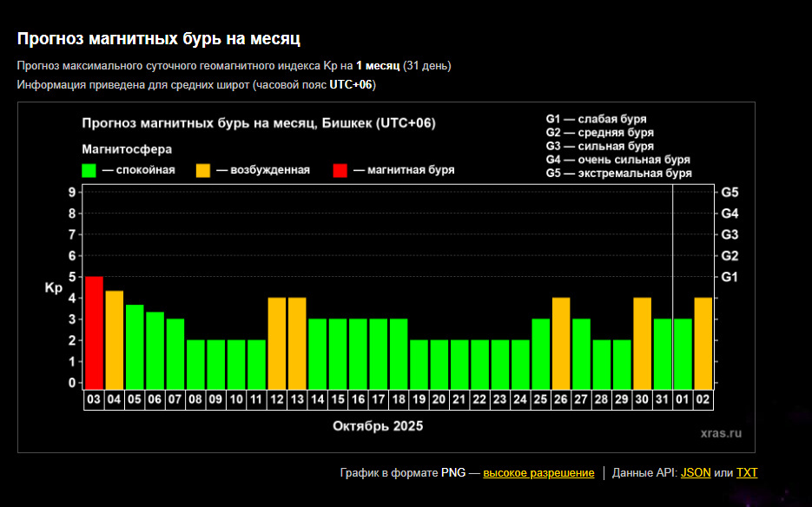Click the date label 01 on the x-axis
The image size is (812, 507).
pyautogui.click(x=683, y=400)
